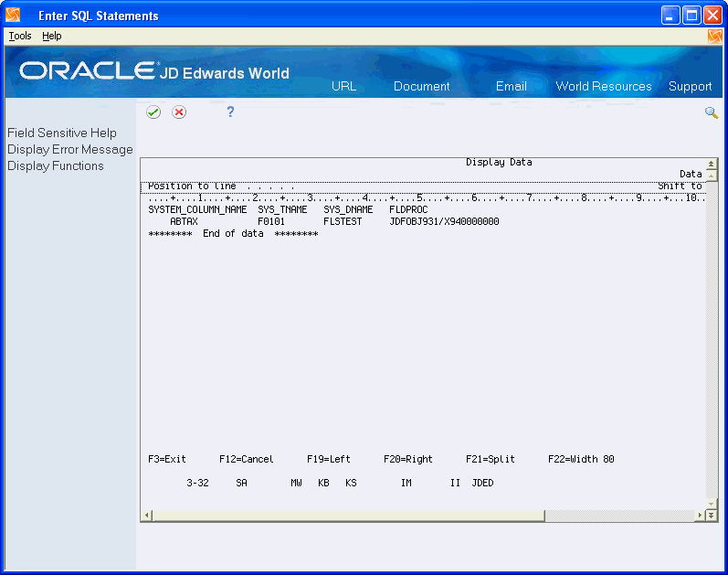Click the KB status indicator
The width and height of the screenshot is (728, 575).
(323, 483)
